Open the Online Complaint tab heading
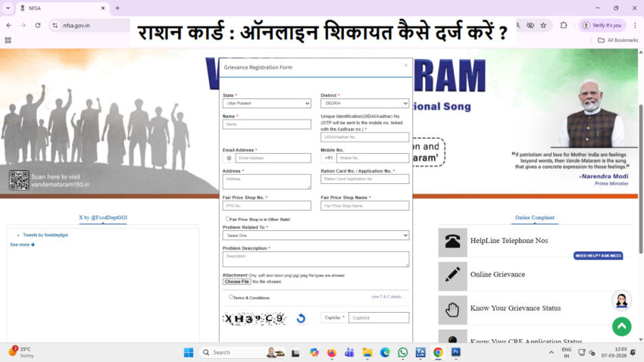This screenshot has height=362, width=644. 534,217
